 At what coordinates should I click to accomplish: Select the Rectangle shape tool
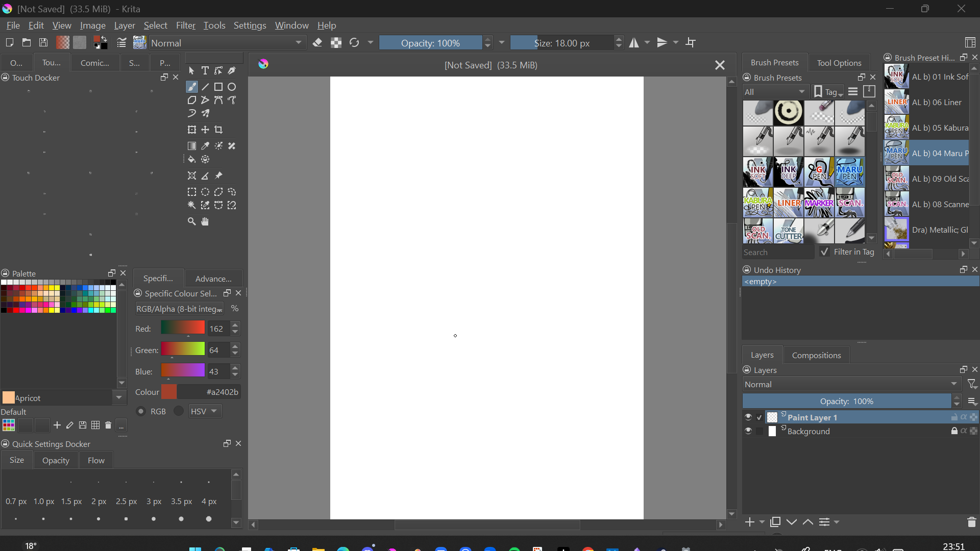[x=218, y=87]
